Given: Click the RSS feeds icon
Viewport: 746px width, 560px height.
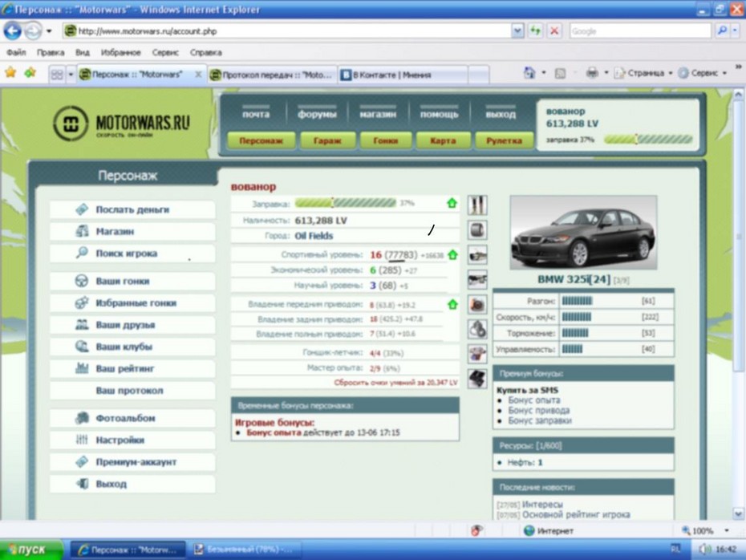Looking at the screenshot, I should coord(561,73).
